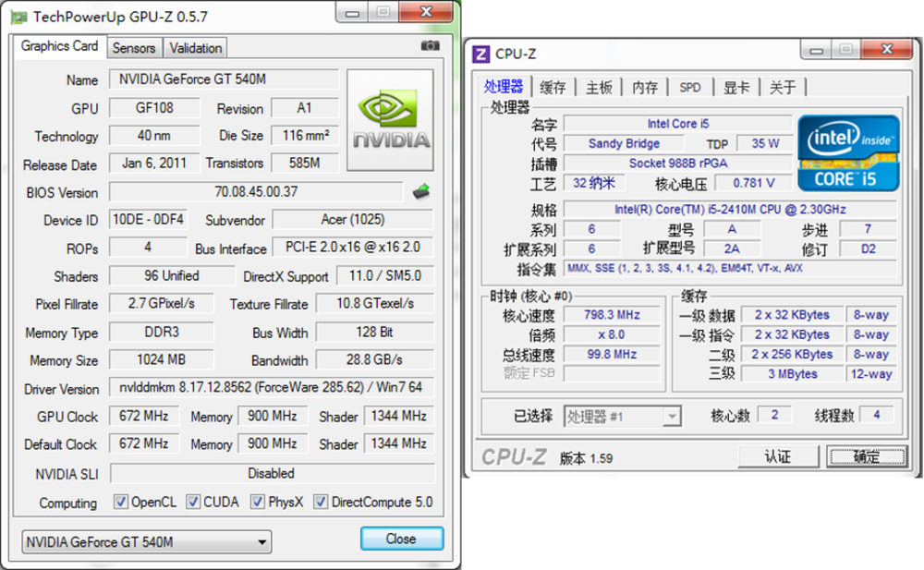Click the Close button in GPU-Z
The width and height of the screenshot is (924, 570).
pos(401,539)
